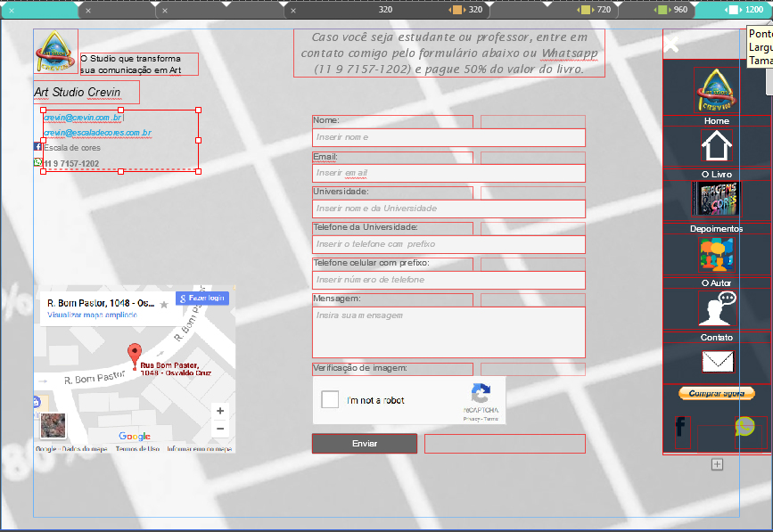Click the red location pin on the map
The width and height of the screenshot is (773, 532).
click(x=134, y=356)
